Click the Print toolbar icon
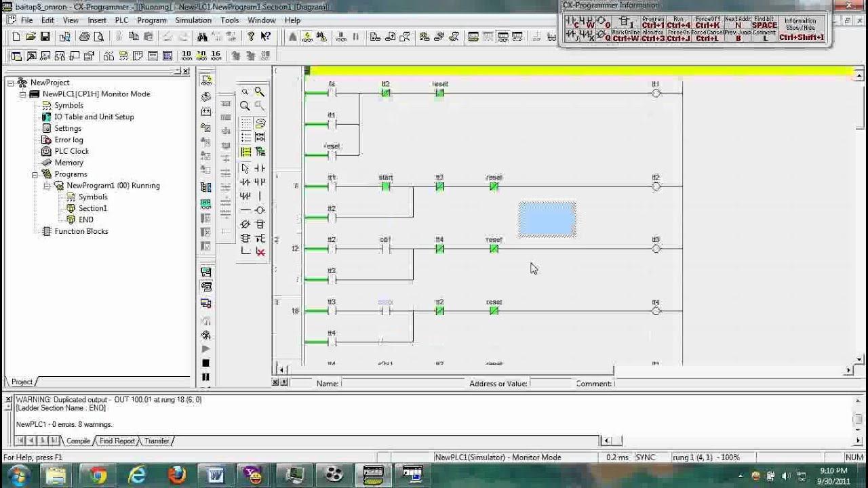 point(84,37)
